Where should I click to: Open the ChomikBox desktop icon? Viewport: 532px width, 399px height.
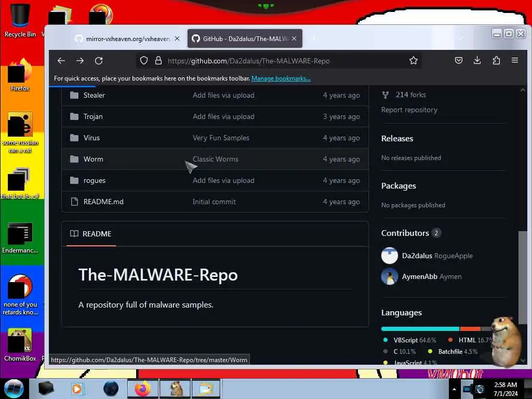20,345
